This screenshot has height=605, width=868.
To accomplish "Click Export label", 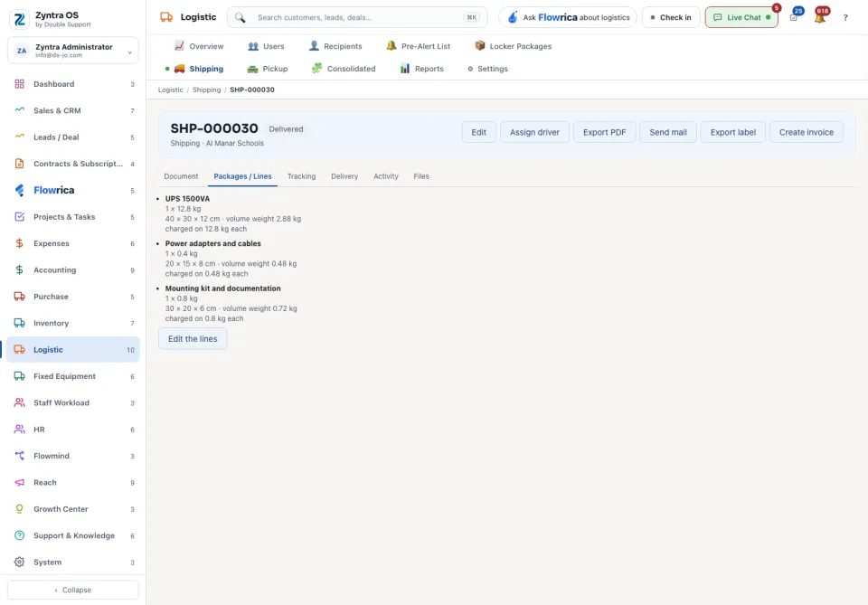I will coord(732,132).
